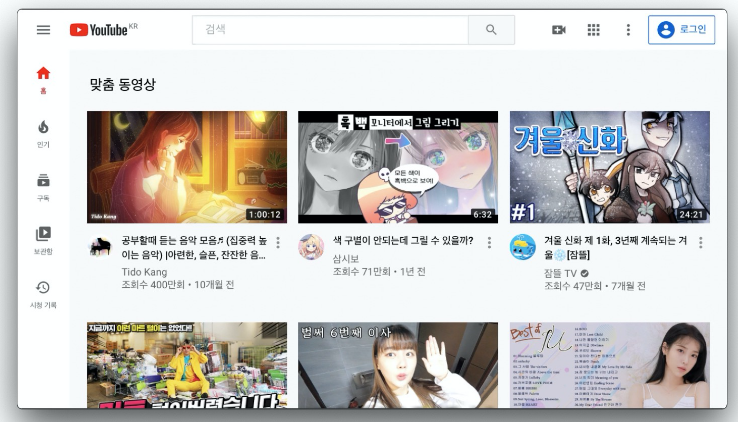Open 인기 trending in the sidebar
This screenshot has height=422, width=738.
coord(43,134)
